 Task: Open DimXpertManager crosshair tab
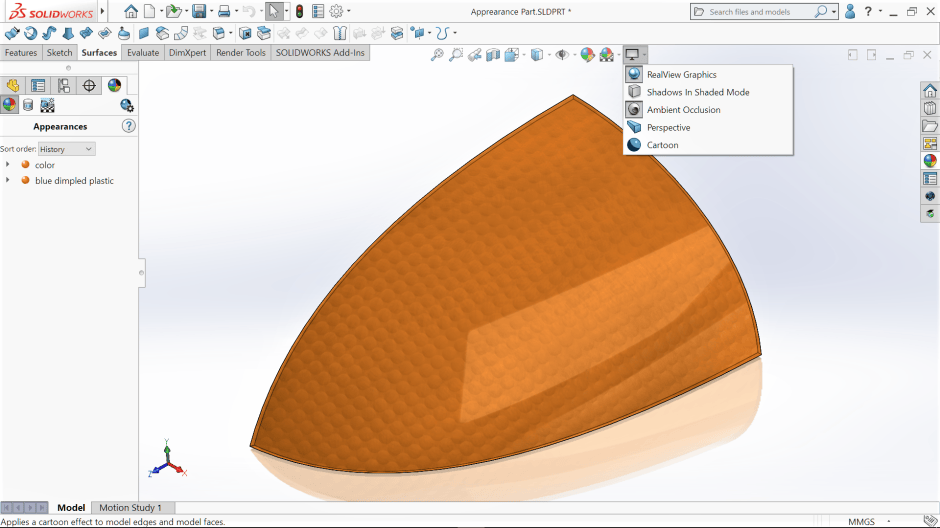[x=89, y=86]
